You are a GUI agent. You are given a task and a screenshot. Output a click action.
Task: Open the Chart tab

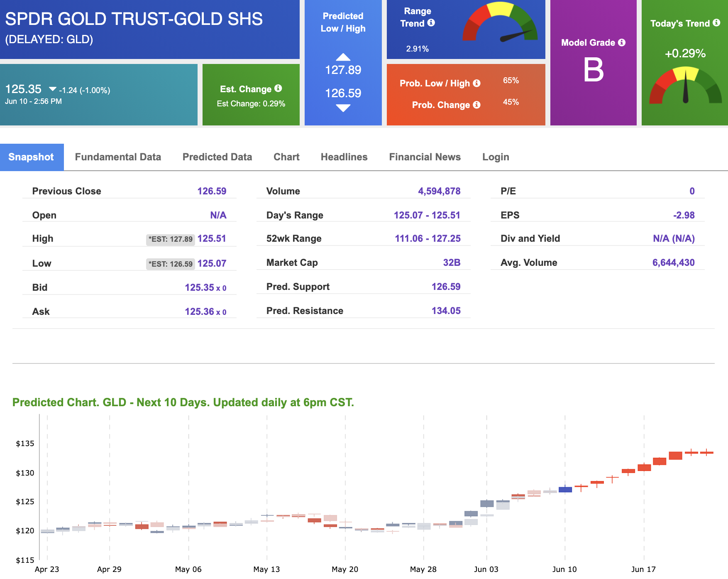(286, 157)
